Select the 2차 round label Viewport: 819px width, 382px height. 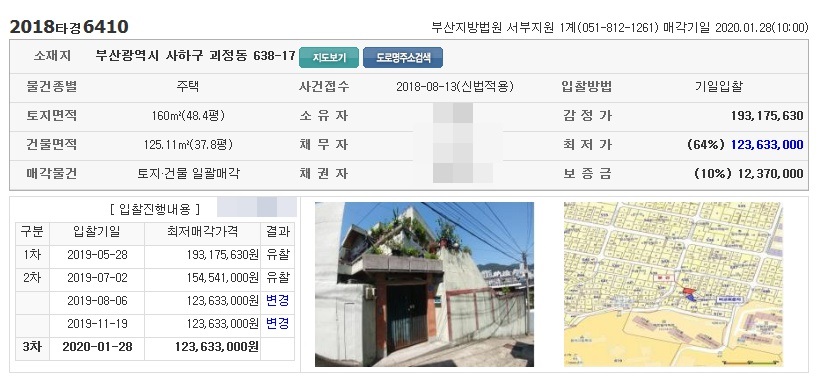tap(32, 277)
